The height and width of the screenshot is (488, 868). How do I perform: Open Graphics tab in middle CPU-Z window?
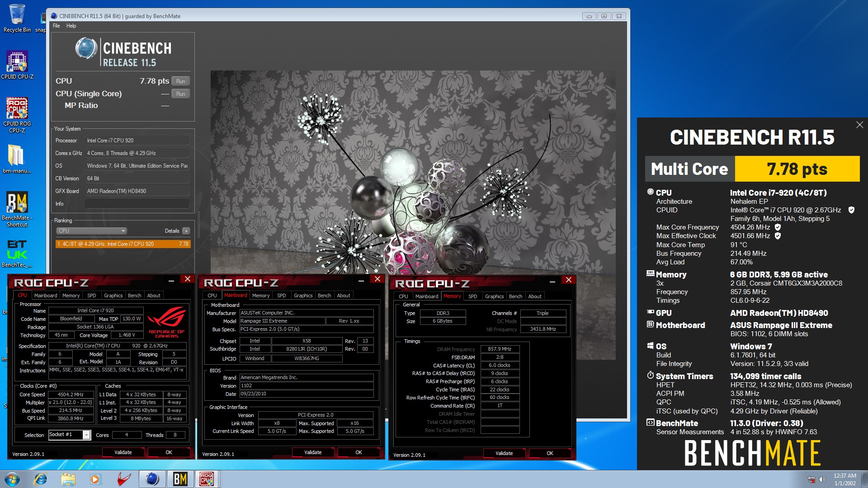303,296
